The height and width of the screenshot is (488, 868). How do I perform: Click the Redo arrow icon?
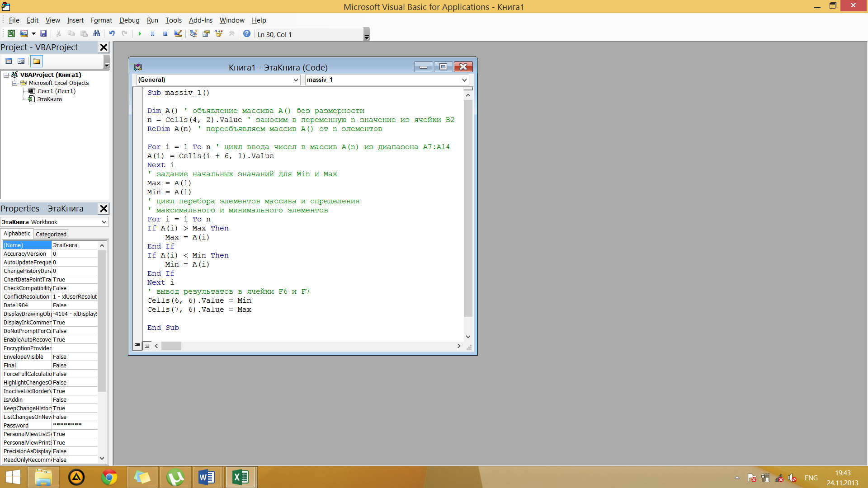pyautogui.click(x=124, y=33)
